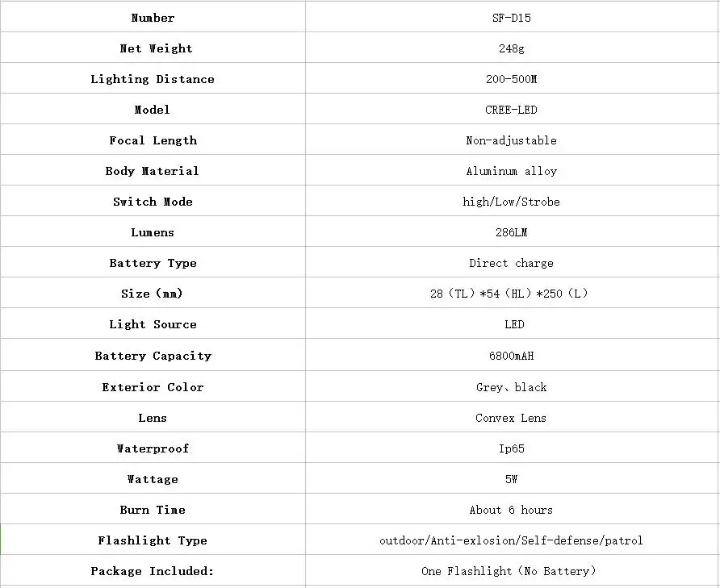The image size is (720, 588).
Task: Select the 6800mAH battery capacity value
Action: tap(512, 356)
